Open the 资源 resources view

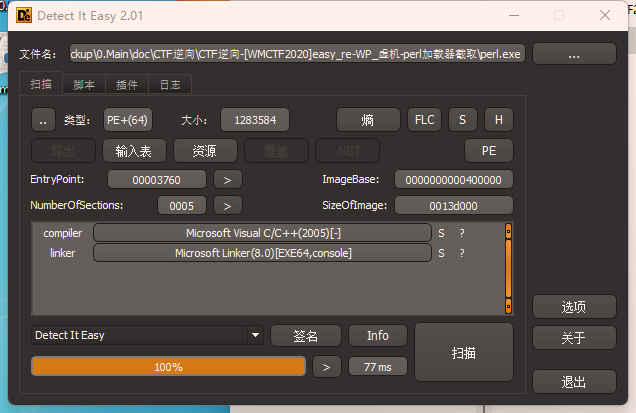point(205,151)
